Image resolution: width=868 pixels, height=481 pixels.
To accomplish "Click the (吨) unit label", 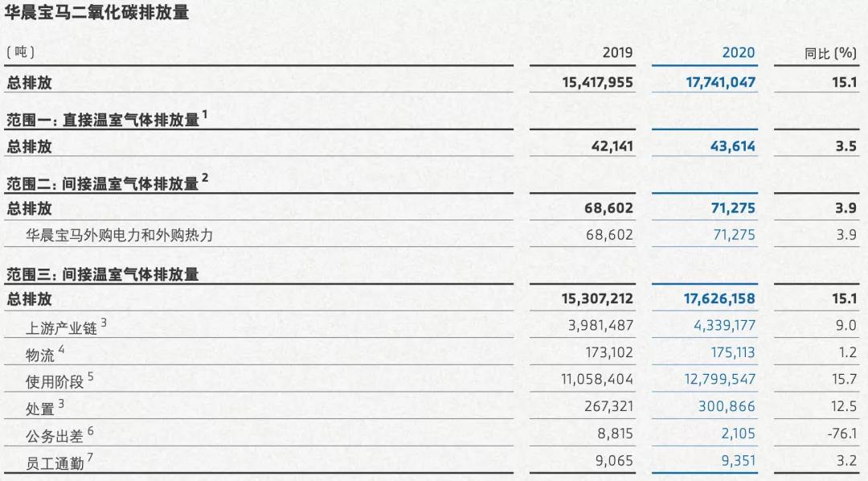I will click(x=20, y=52).
